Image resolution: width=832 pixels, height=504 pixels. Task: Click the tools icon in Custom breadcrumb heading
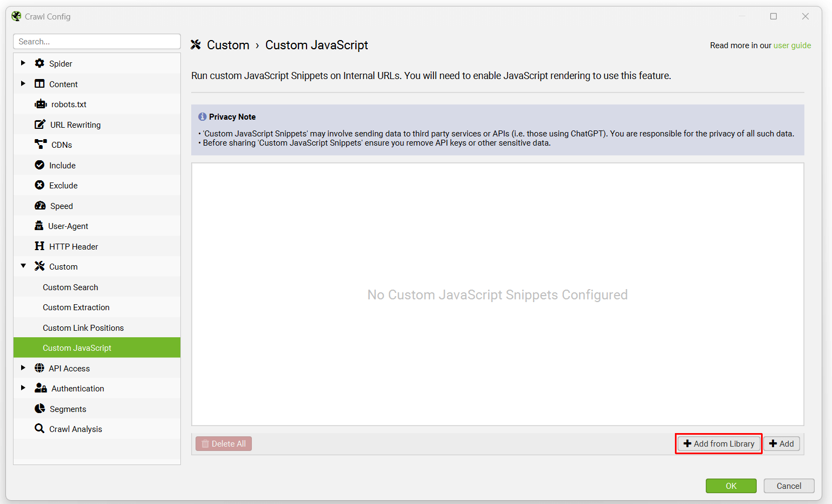tap(196, 45)
